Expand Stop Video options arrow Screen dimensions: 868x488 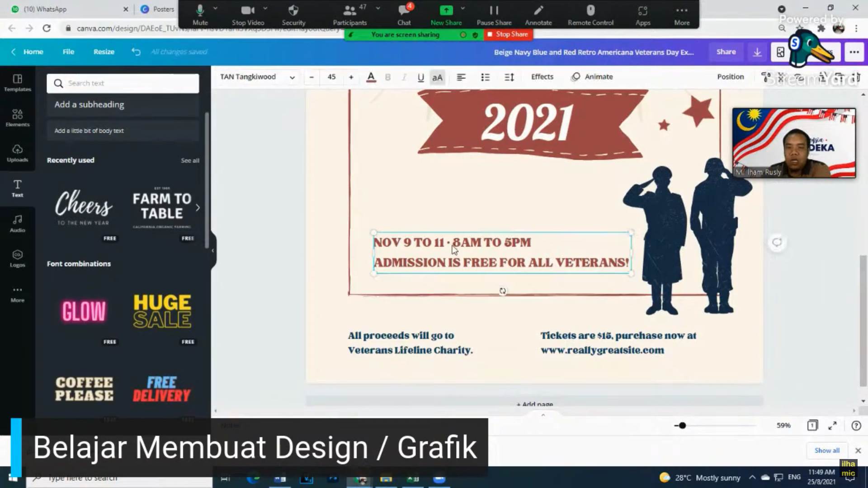(265, 8)
